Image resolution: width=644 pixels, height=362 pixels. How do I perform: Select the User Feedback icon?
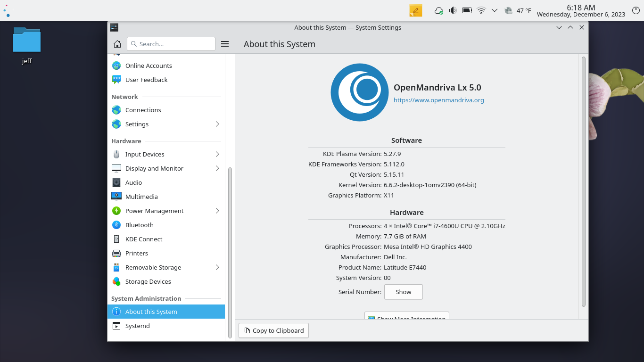click(x=116, y=80)
